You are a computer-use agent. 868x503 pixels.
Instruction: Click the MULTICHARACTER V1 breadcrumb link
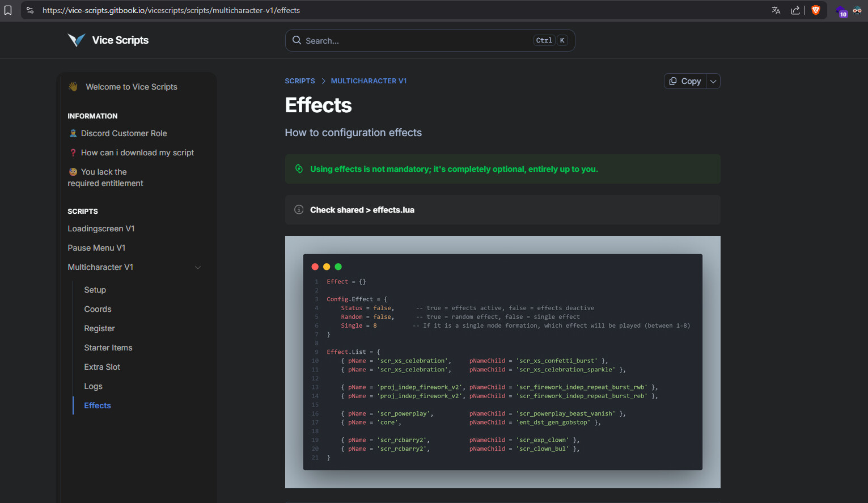(369, 81)
